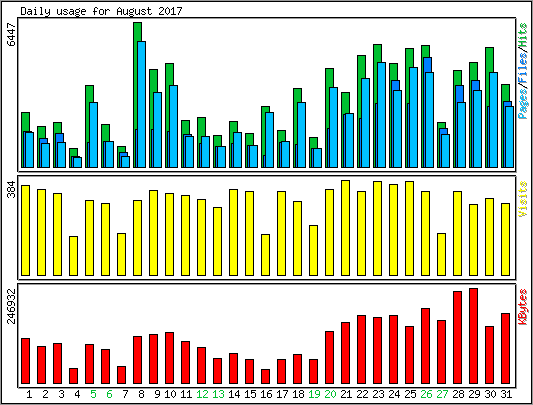This screenshot has width=533, height=405.
Task: Click the green hits bar for day 23
Action: point(377,53)
